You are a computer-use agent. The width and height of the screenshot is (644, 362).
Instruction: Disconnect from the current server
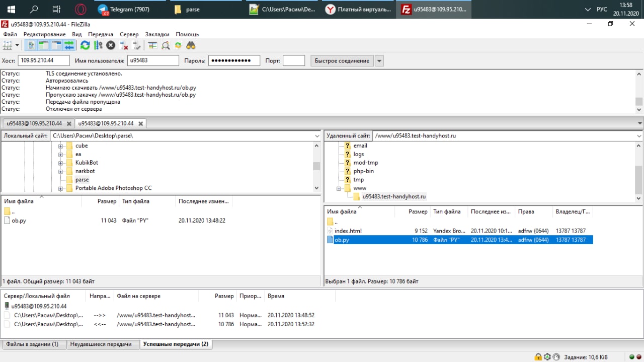coord(124,45)
